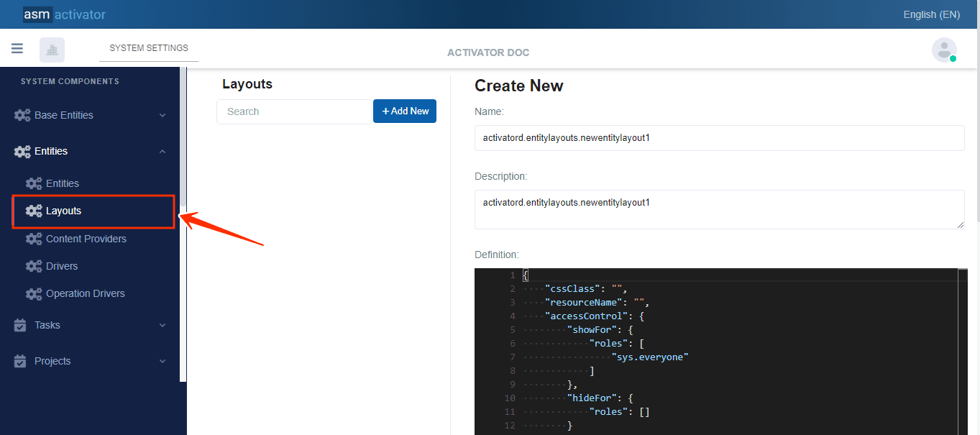This screenshot has width=980, height=435.
Task: Click the Add New button
Action: point(405,111)
